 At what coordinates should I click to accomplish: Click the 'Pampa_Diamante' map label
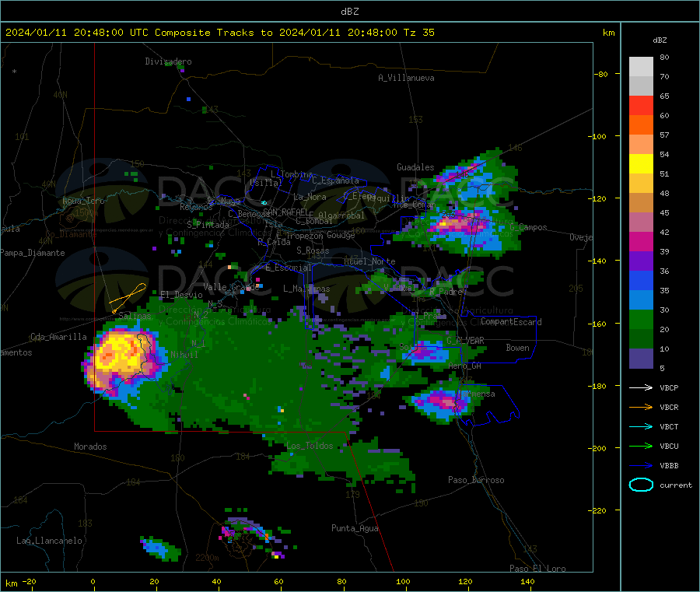pyautogui.click(x=32, y=253)
